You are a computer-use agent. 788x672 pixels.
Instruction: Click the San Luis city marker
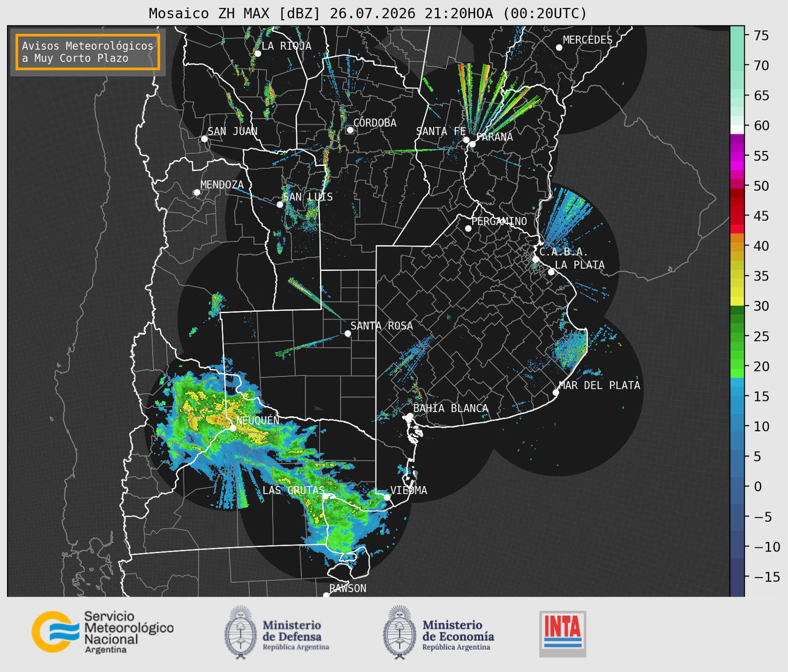point(280,205)
